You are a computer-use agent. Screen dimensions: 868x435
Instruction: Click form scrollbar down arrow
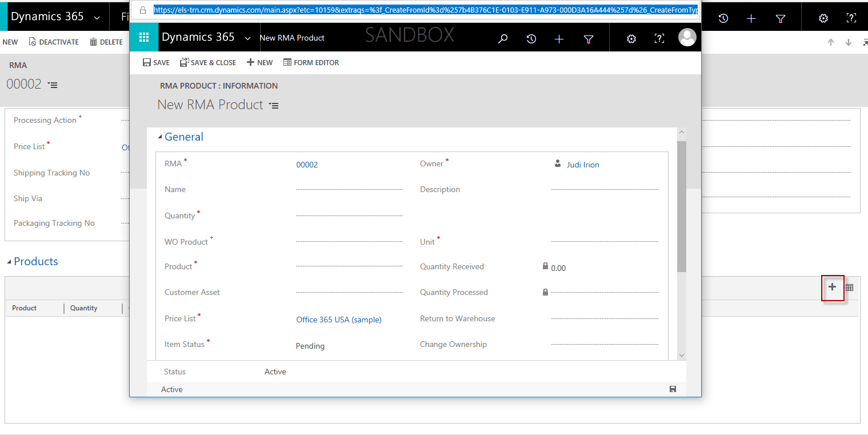(x=681, y=355)
